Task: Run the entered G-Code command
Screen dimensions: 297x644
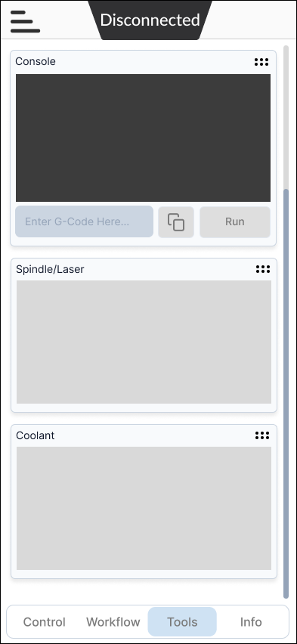Action: click(235, 221)
